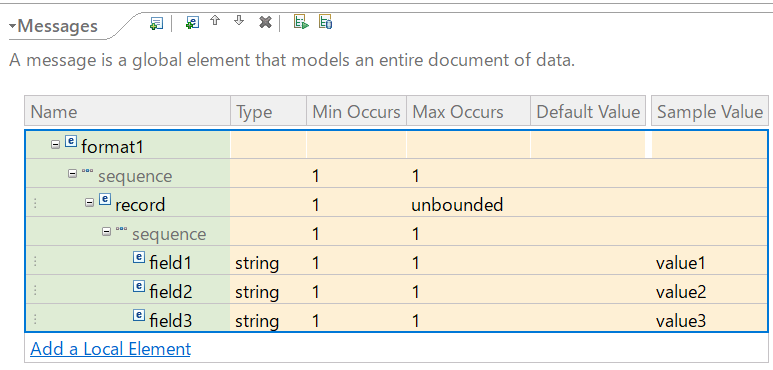Select the field1 row name
Image resolution: width=773 pixels, height=370 pixels.
click(170, 263)
